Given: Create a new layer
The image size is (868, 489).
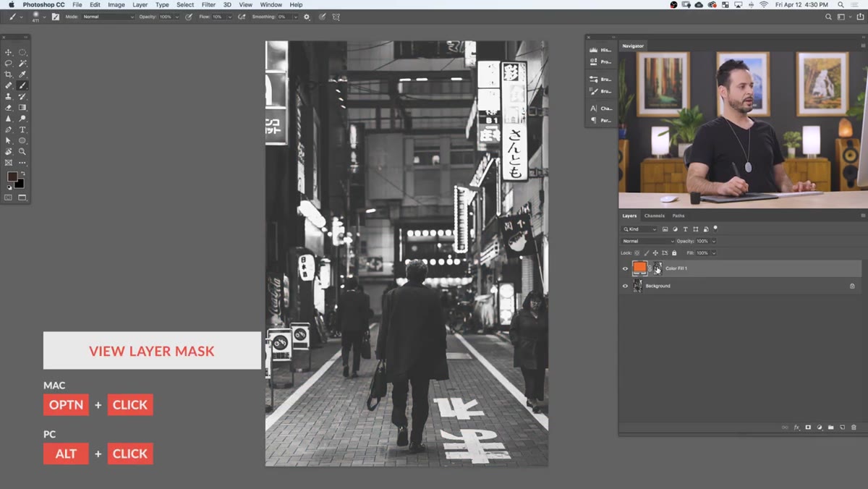Looking at the screenshot, I should pyautogui.click(x=843, y=428).
